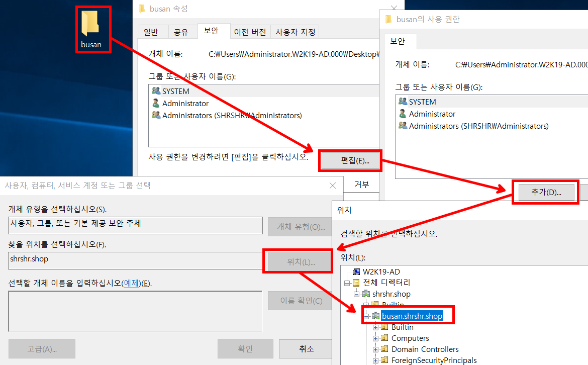Click the 전체 디렉터리 directory icon
This screenshot has height=365, width=588.
[x=356, y=283]
